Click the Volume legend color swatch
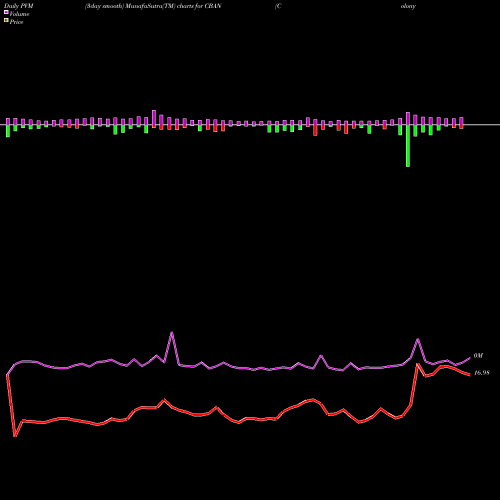500x500 pixels. (x=6, y=13)
